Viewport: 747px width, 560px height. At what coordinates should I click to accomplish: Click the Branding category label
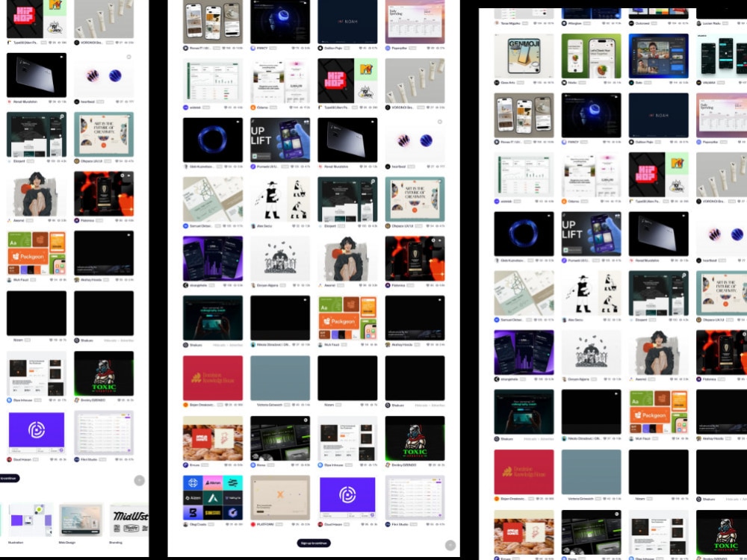(116, 542)
